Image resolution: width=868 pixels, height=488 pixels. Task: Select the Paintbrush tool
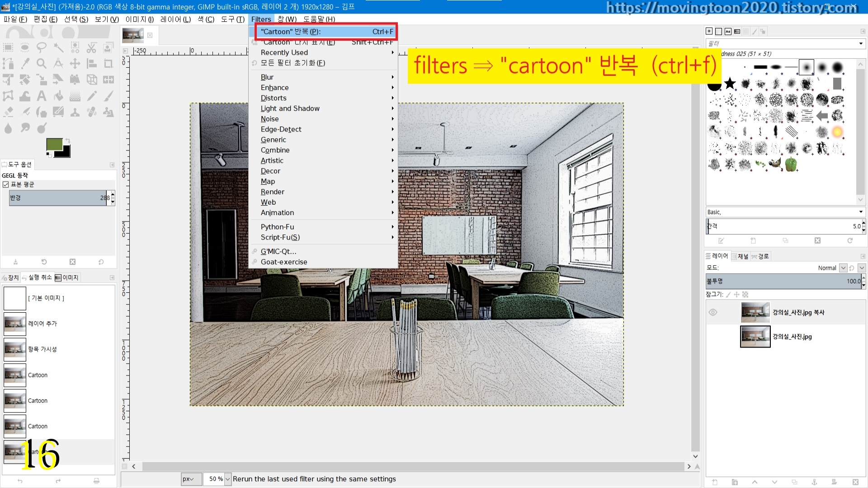[x=108, y=96]
